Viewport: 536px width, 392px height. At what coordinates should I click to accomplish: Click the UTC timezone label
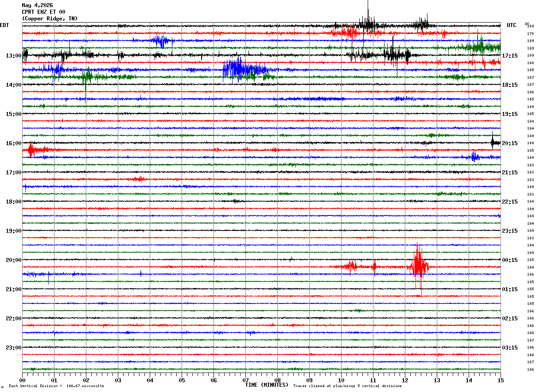click(512, 25)
